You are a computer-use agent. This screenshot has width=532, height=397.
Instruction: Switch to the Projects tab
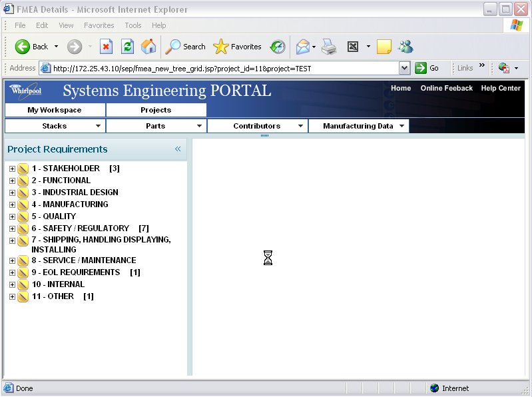click(x=156, y=110)
